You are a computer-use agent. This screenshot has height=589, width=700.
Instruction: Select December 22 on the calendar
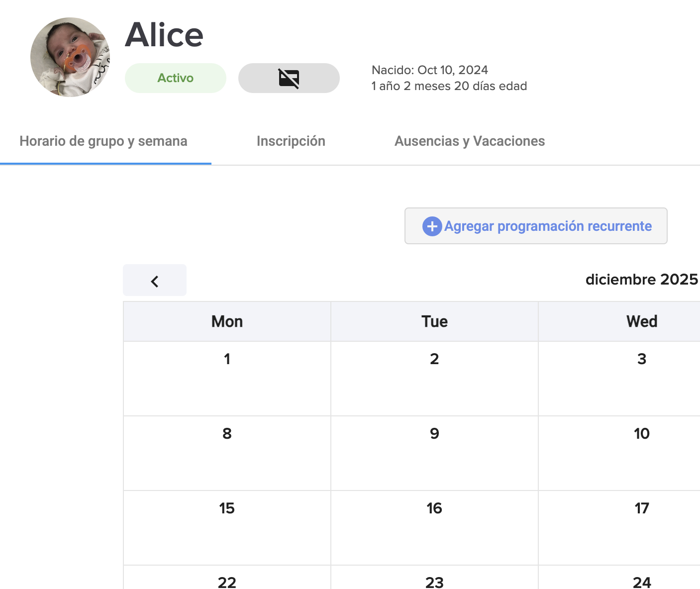[x=227, y=578]
